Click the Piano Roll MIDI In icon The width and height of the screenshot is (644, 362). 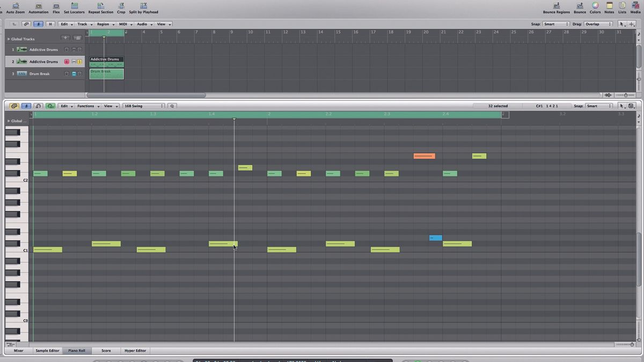coord(39,106)
